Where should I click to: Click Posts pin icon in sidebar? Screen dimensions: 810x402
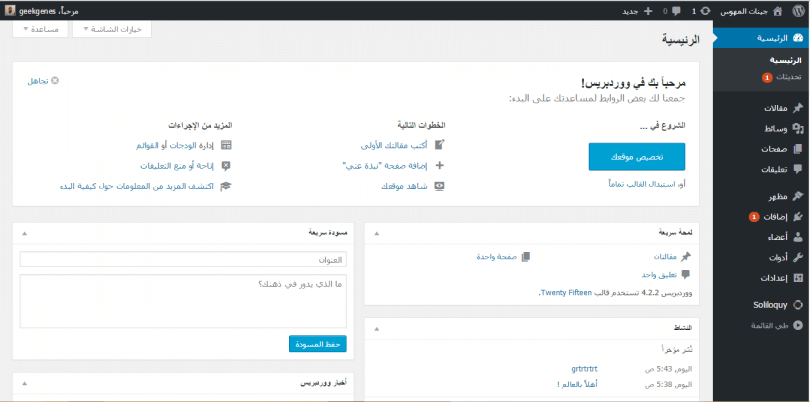(x=798, y=109)
